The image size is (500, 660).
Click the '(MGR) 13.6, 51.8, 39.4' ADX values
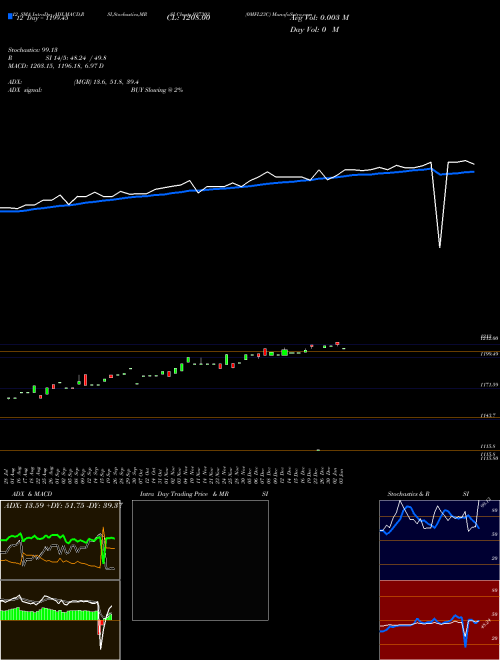[106, 82]
